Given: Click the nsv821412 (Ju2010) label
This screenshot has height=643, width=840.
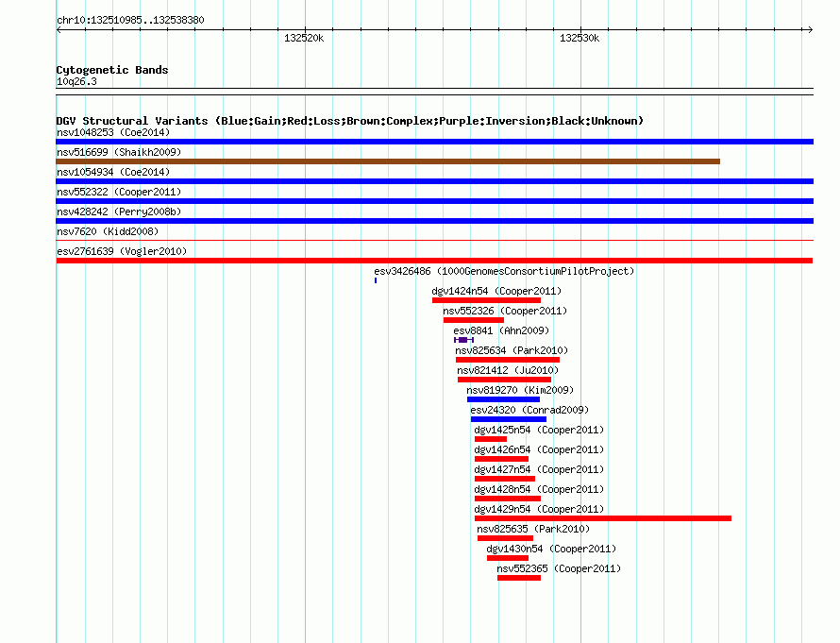Looking at the screenshot, I should pyautogui.click(x=508, y=370).
